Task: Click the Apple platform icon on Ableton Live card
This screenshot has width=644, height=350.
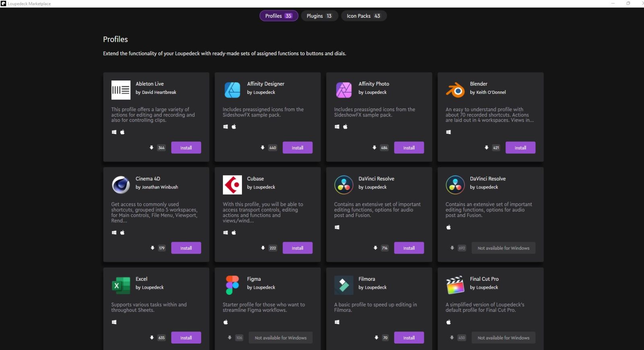Action: (x=122, y=132)
